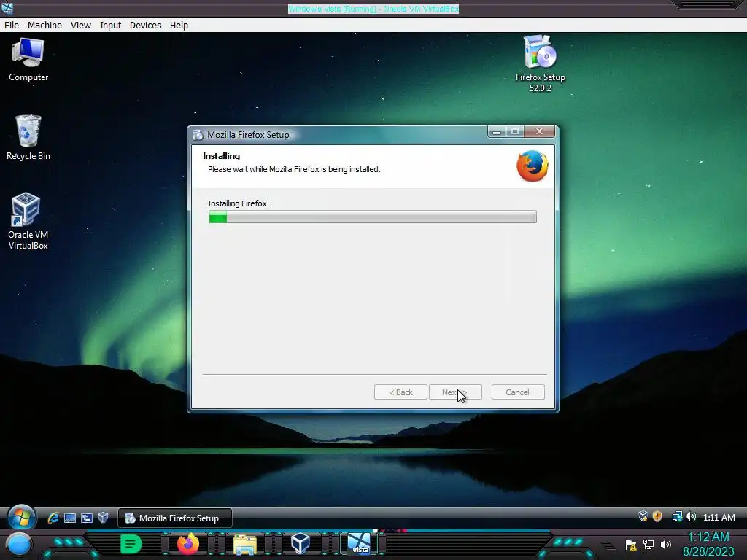Viewport: 747px width, 560px height.
Task: Open the Input menu
Action: [110, 26]
